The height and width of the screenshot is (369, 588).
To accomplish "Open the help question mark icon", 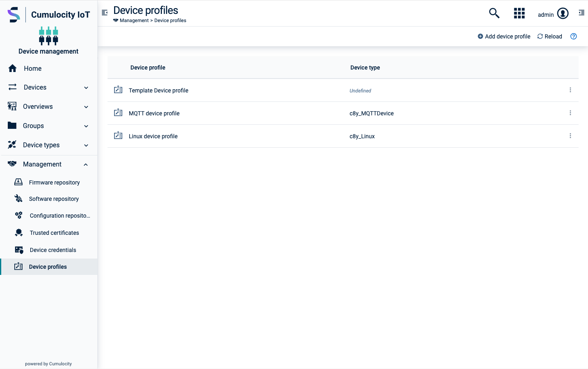I will pos(574,36).
